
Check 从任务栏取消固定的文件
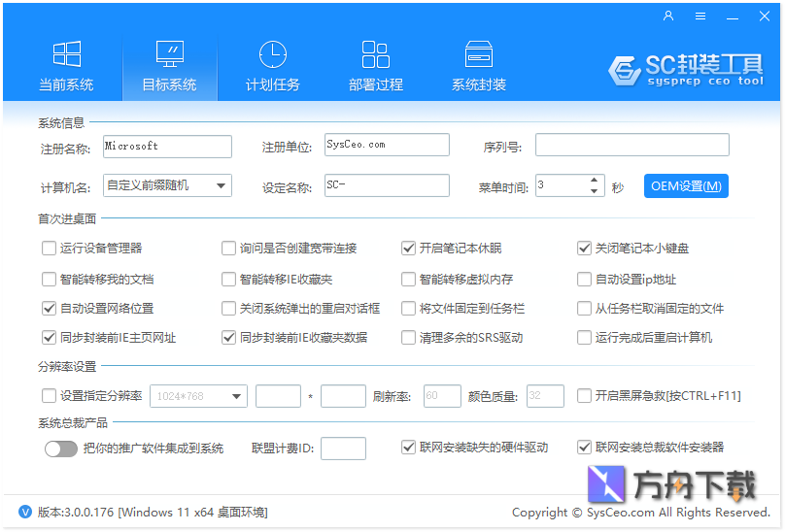point(584,309)
